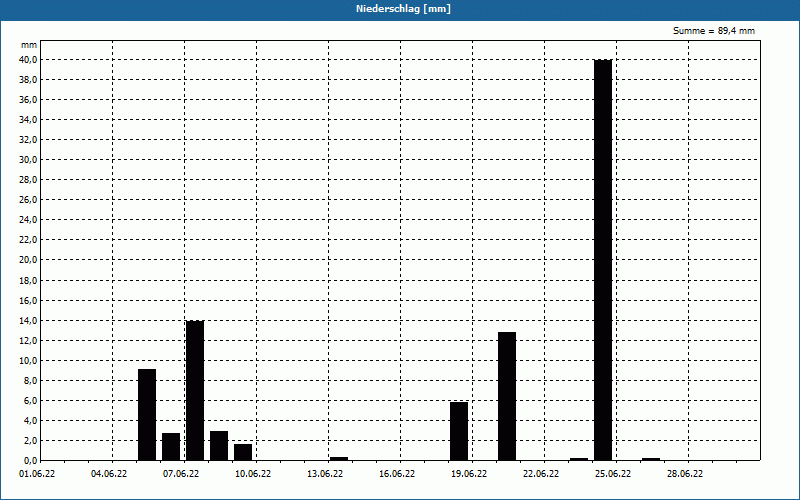The width and height of the screenshot is (800, 500).
Task: Click the y-axis value 4,0
Action: click(31, 420)
